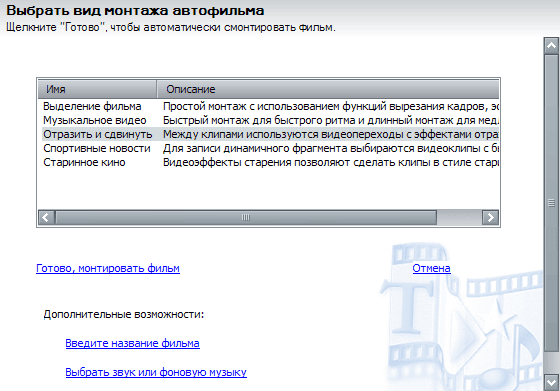The width and height of the screenshot is (560, 391).
Task: Click the Готово, монтировать фильм link
Action: click(x=108, y=268)
